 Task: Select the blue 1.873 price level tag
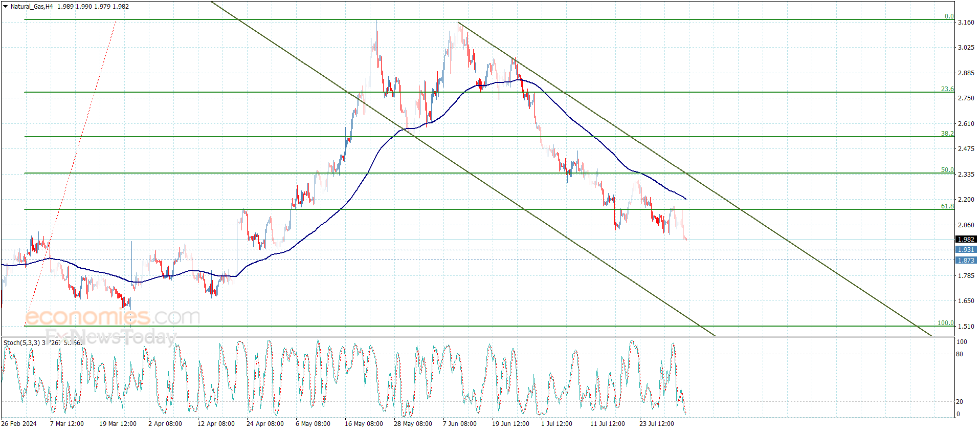click(966, 260)
